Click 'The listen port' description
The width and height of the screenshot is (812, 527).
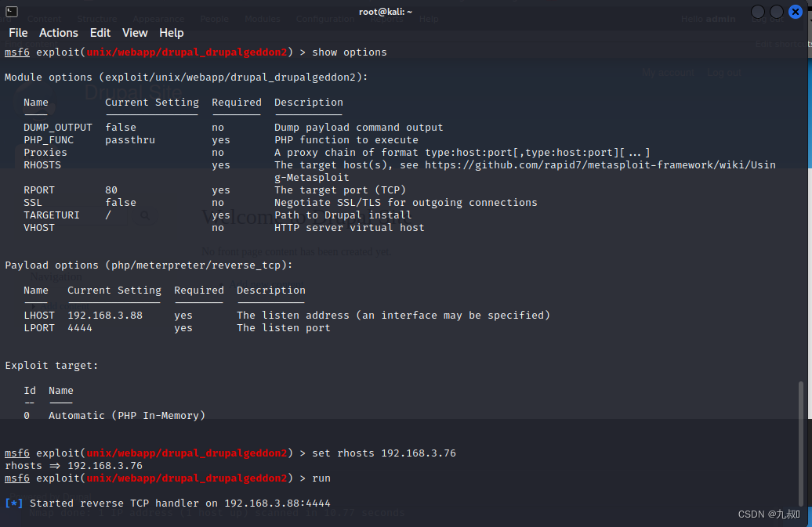pyautogui.click(x=283, y=328)
